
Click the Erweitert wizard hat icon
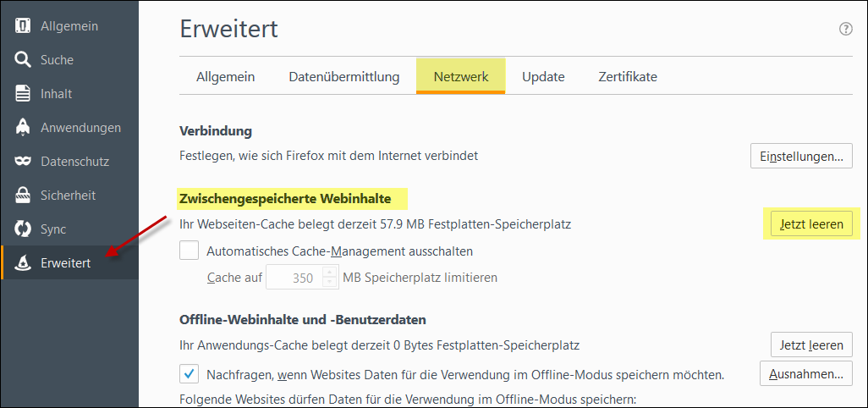point(23,263)
